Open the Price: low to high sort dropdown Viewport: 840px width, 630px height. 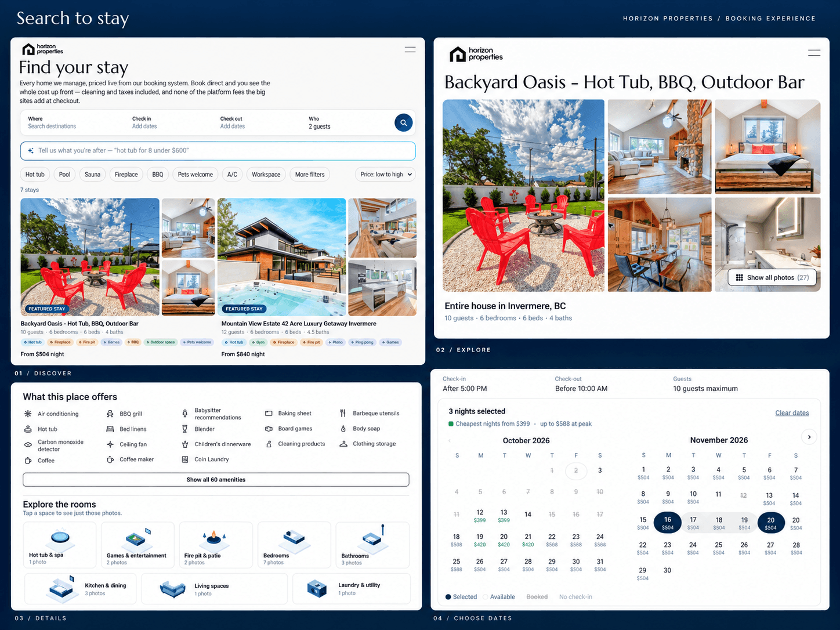coord(386,175)
